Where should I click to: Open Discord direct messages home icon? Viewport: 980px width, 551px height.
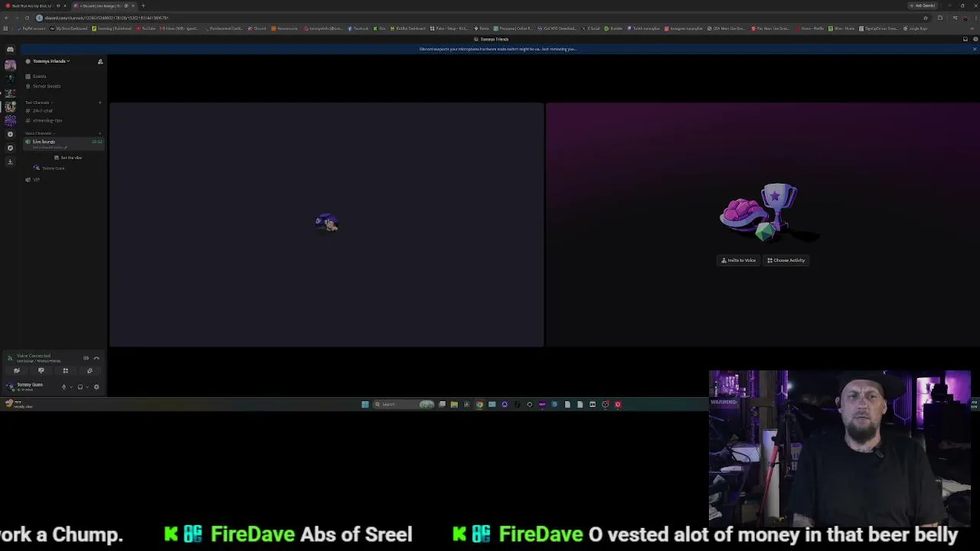[x=10, y=49]
